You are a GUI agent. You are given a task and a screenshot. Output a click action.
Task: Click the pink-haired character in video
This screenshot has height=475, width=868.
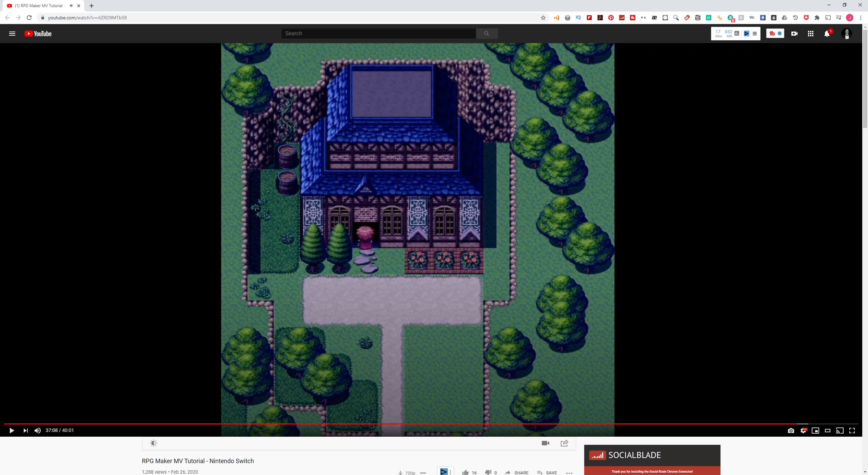[365, 238]
